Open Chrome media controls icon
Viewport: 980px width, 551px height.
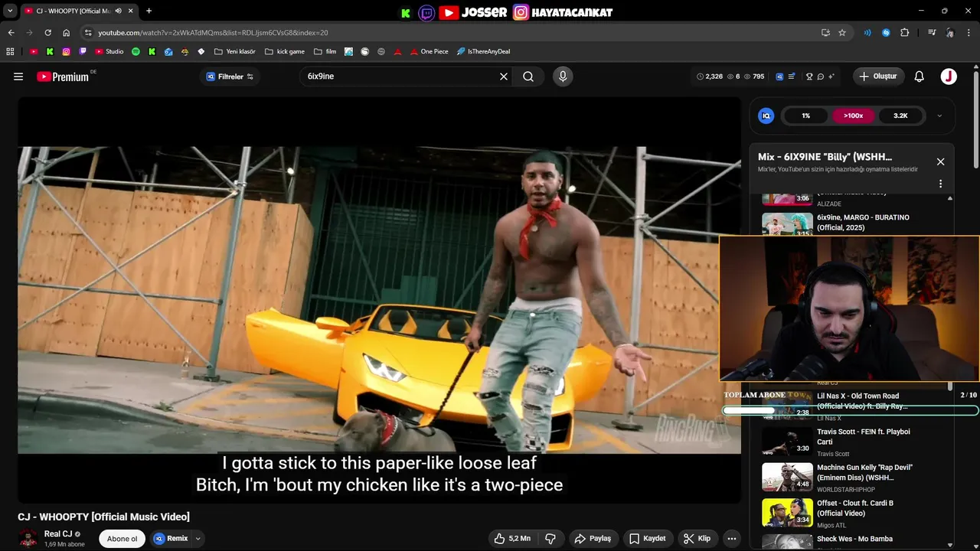pos(932,33)
